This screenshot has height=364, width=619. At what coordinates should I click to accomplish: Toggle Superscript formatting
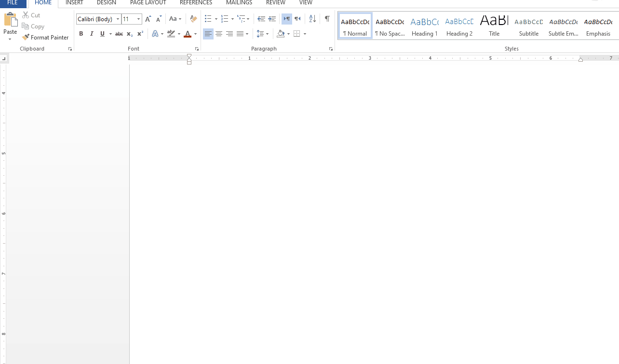[140, 34]
